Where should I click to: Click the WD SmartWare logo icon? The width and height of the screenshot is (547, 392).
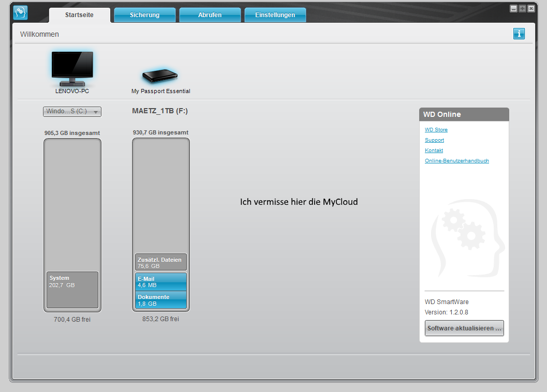click(20, 13)
